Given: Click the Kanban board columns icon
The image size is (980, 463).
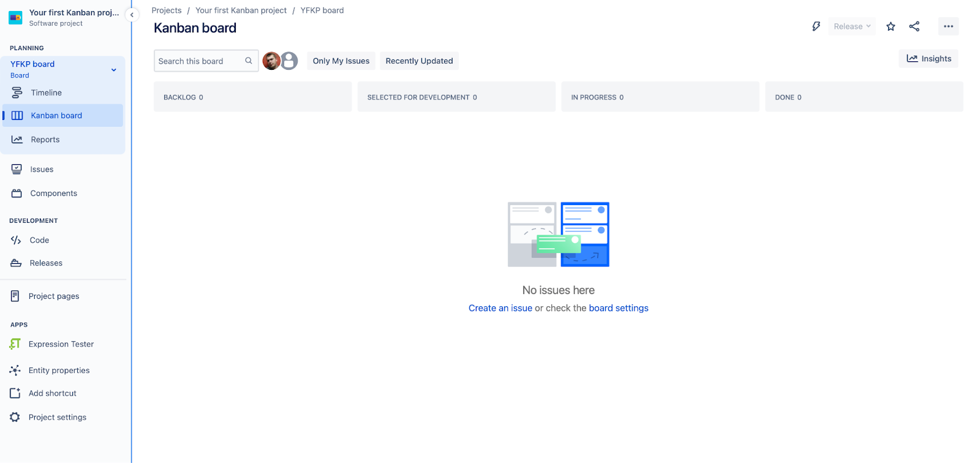Looking at the screenshot, I should (x=17, y=116).
